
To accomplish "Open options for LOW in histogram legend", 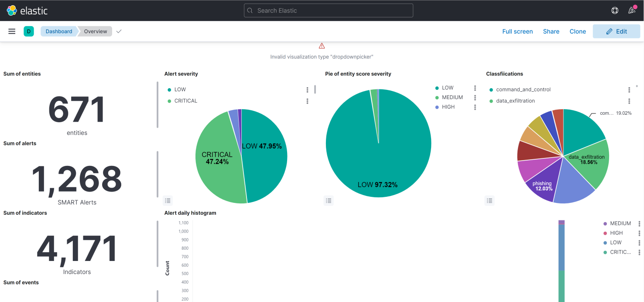I will 639,243.
